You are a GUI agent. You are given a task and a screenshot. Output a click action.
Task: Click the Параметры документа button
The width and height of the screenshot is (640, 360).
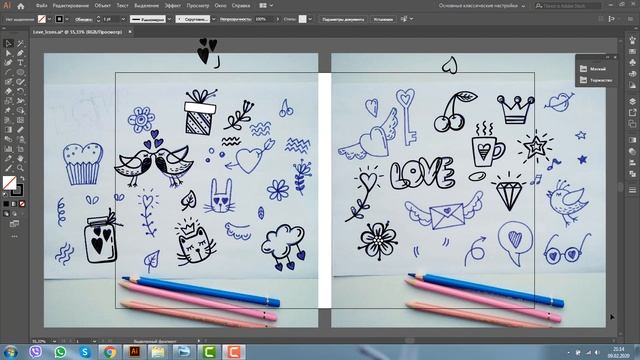tap(343, 19)
